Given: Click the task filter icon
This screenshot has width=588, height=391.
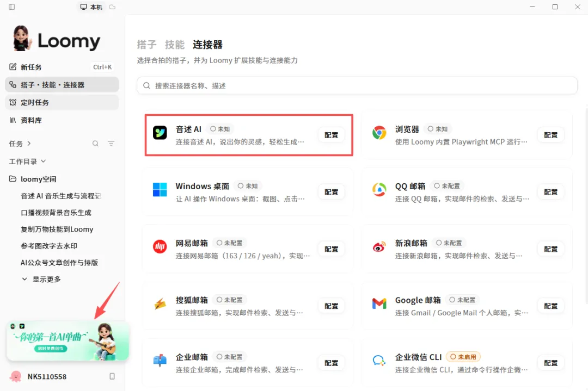Looking at the screenshot, I should [x=111, y=144].
